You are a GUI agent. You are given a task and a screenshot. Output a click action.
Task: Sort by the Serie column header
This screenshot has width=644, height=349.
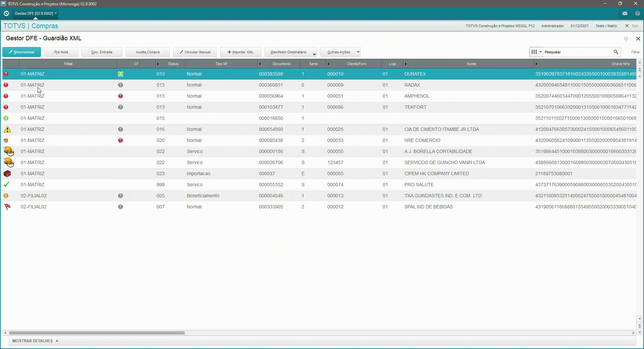point(313,64)
